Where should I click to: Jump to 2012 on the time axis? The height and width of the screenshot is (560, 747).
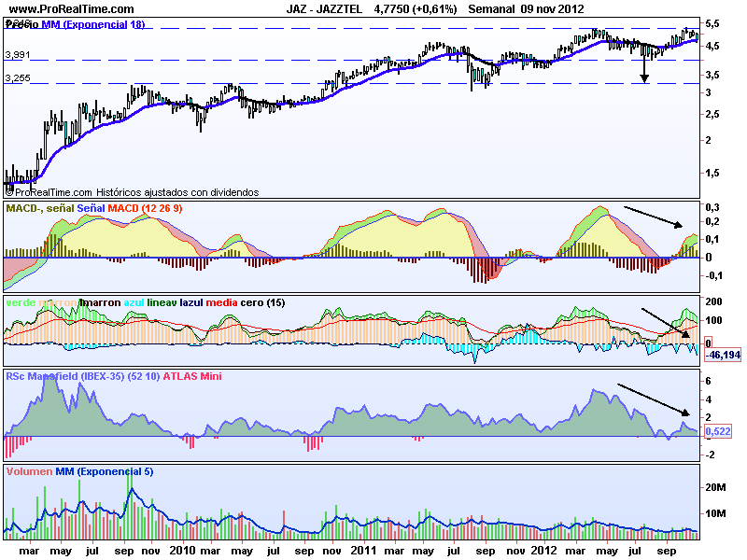[544, 551]
